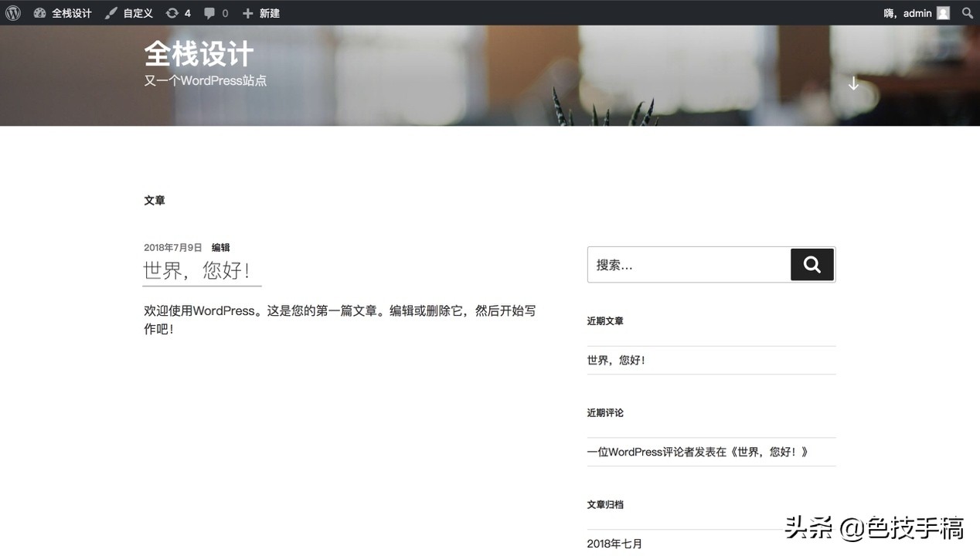Viewport: 980px width, 556px height.
Task: Open comments via the speech bubble icon
Action: point(208,12)
